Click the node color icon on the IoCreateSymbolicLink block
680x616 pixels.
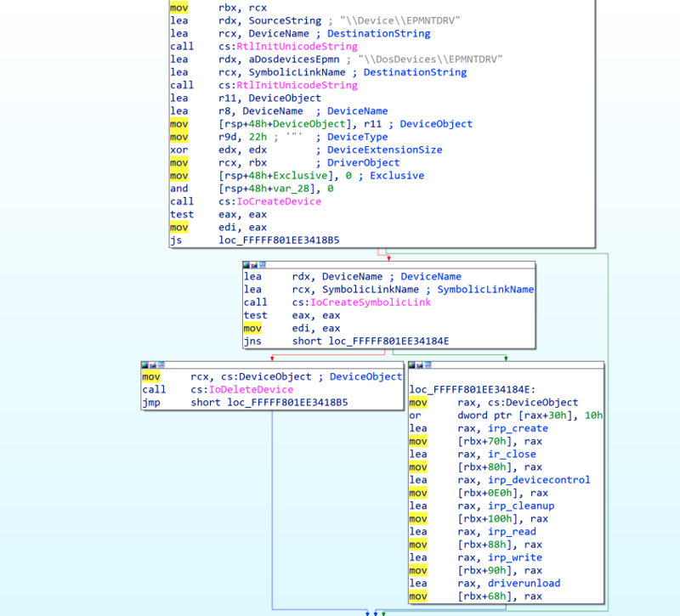click(246, 266)
